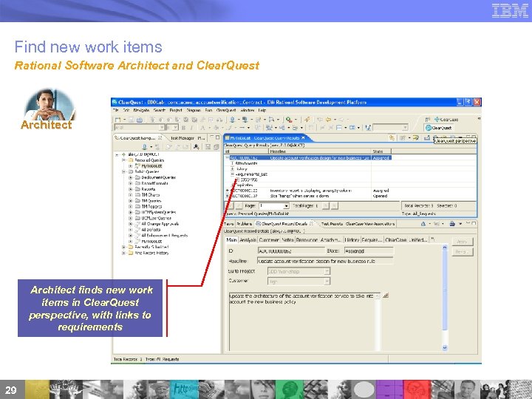Collapse the selected first record row
This screenshot has height=399, width=532.
pos(228,158)
